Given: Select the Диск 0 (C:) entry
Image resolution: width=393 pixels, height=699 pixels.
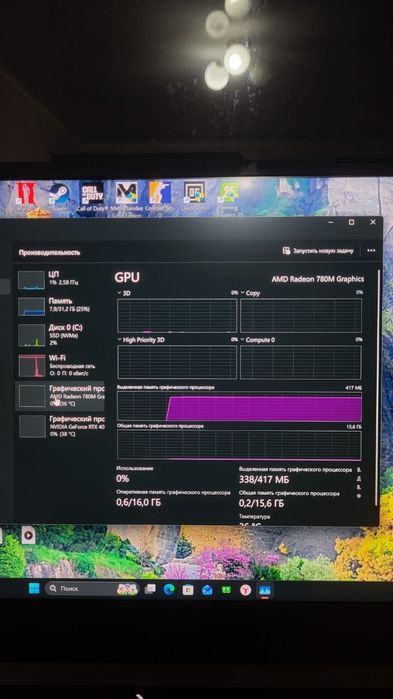Looking at the screenshot, I should point(60,335).
